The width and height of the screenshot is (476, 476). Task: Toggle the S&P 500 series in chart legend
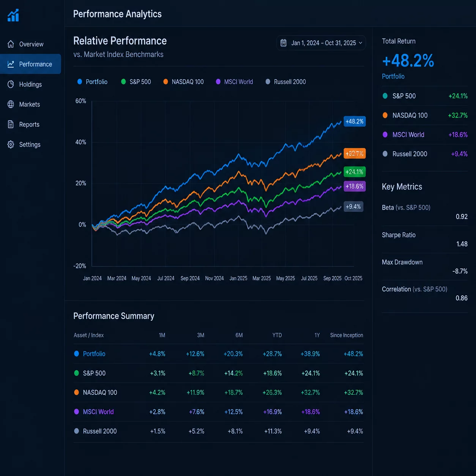click(136, 82)
